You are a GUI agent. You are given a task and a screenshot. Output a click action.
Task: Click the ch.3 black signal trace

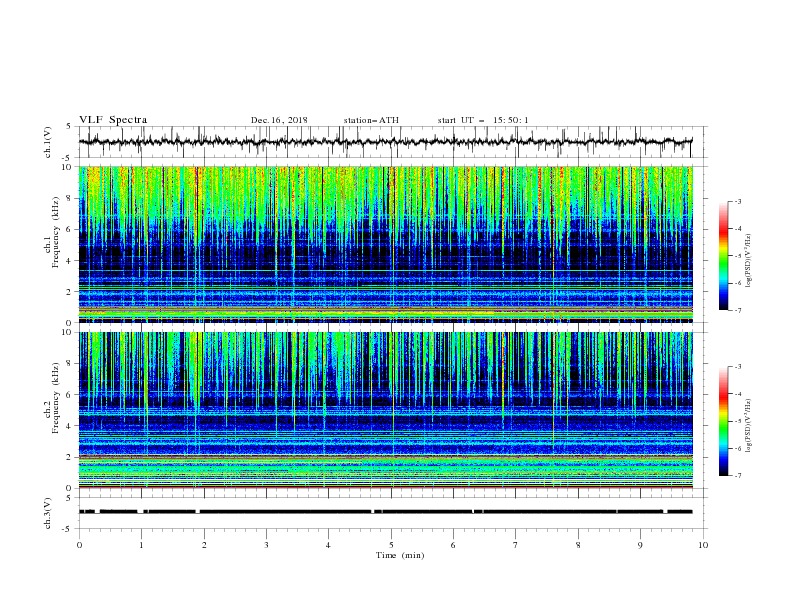click(385, 512)
